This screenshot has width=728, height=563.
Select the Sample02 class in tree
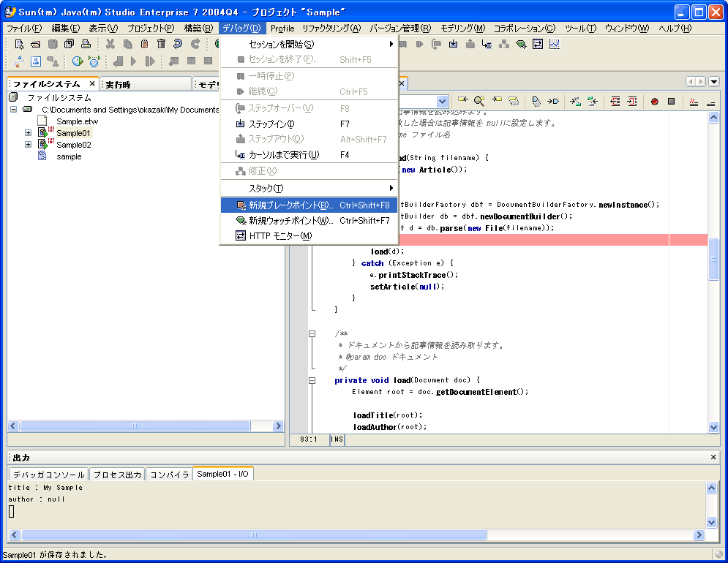(74, 145)
